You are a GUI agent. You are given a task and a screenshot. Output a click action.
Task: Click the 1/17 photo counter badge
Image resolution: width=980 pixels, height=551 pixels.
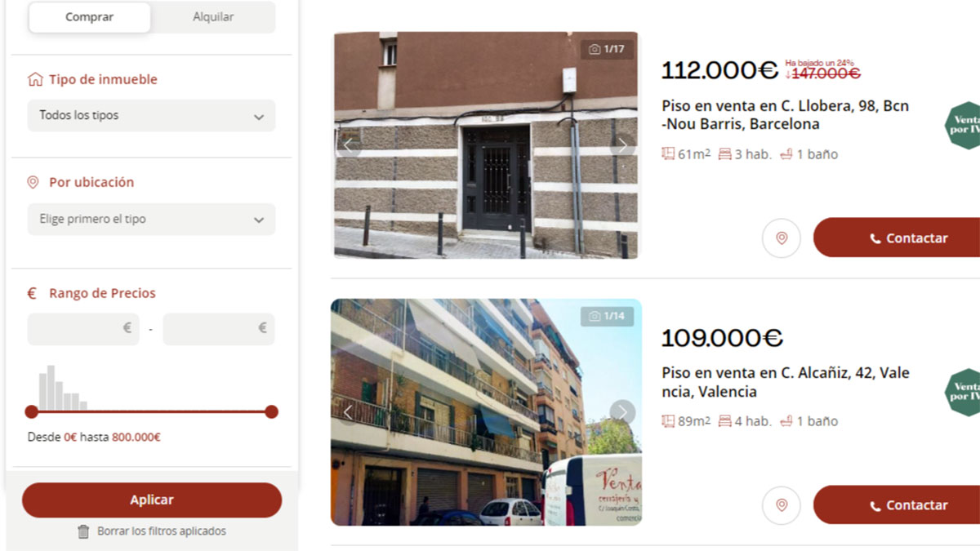(607, 49)
